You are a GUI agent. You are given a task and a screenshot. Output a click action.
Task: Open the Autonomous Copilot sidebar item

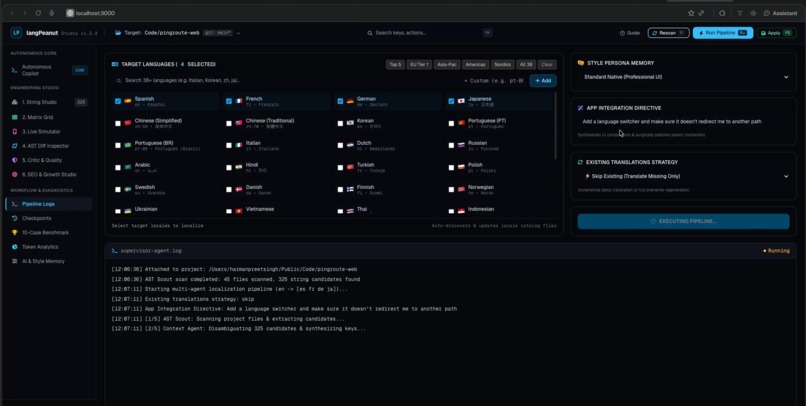pos(49,70)
